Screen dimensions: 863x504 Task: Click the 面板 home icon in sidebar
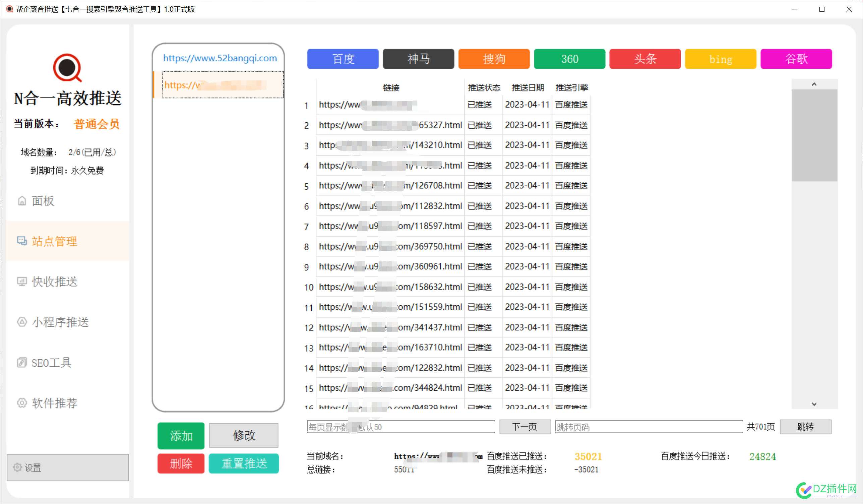(22, 201)
